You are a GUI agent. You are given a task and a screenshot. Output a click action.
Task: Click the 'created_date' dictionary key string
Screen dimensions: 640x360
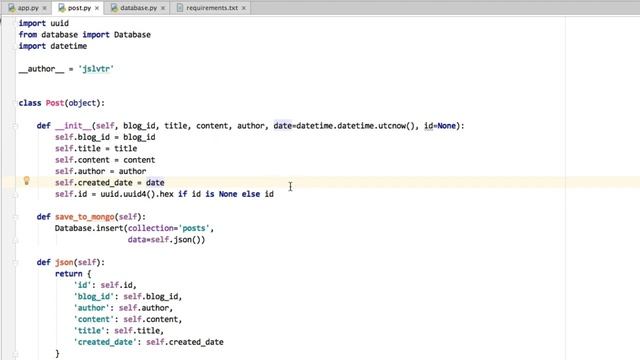(x=105, y=342)
